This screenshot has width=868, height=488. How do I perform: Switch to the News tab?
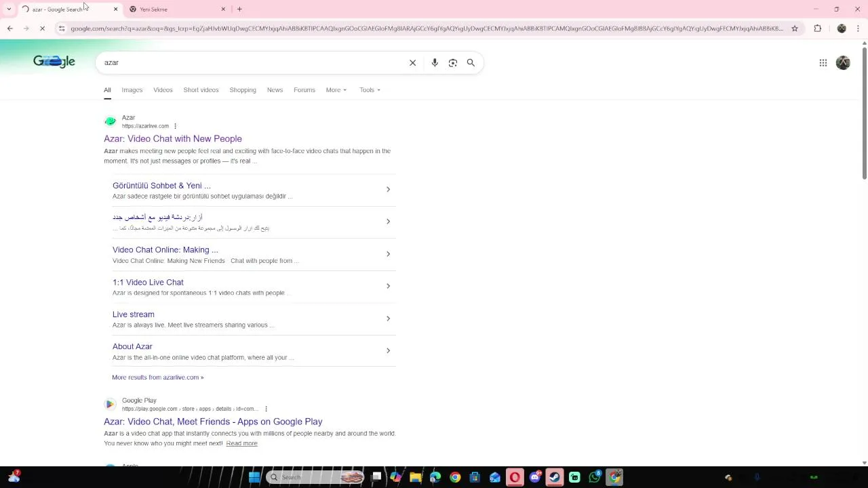pos(275,89)
